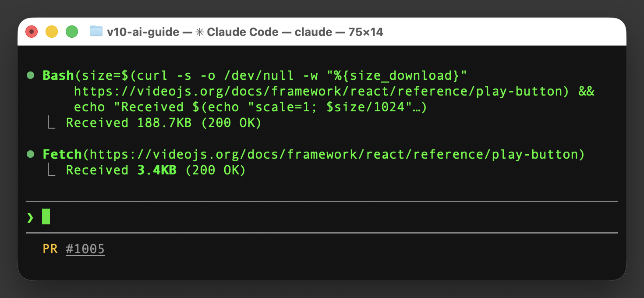This screenshot has width=644, height=298.
Task: Open the #1005 pull request link
Action: tap(85, 248)
